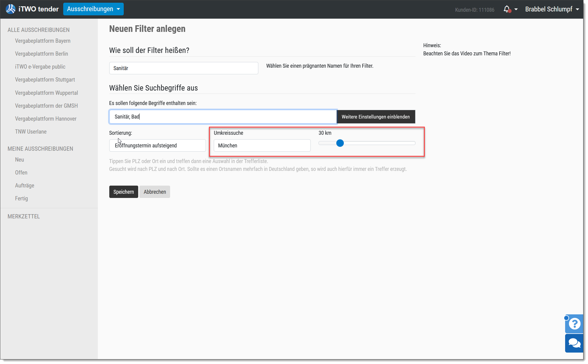The height and width of the screenshot is (364, 588).
Task: Focus the filter name field containing Sanitär
Action: point(184,68)
